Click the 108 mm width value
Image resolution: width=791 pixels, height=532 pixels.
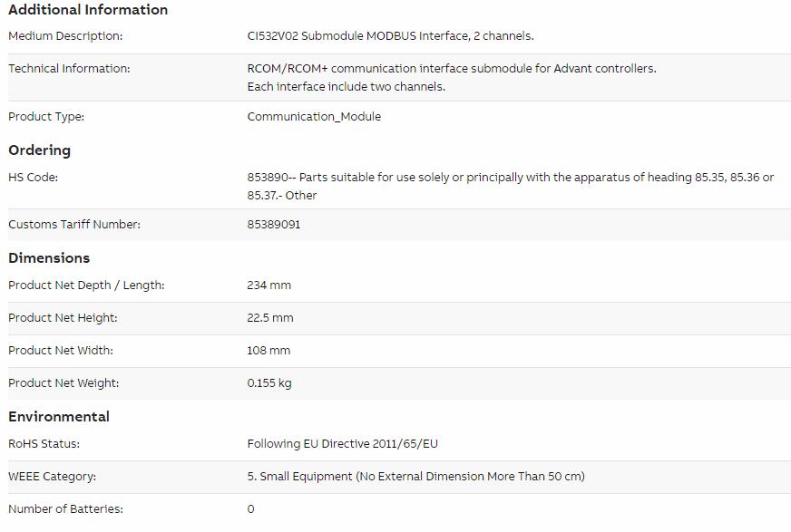click(x=269, y=351)
